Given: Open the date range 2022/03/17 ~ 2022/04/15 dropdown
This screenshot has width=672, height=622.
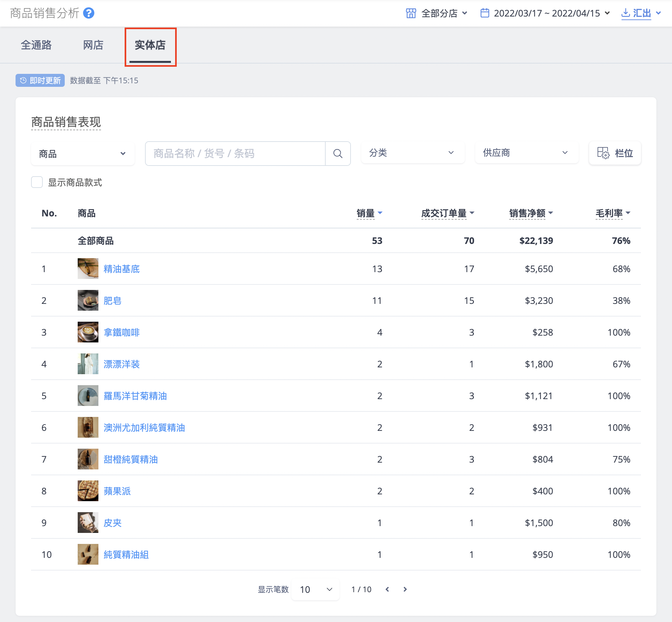Looking at the screenshot, I should (545, 13).
